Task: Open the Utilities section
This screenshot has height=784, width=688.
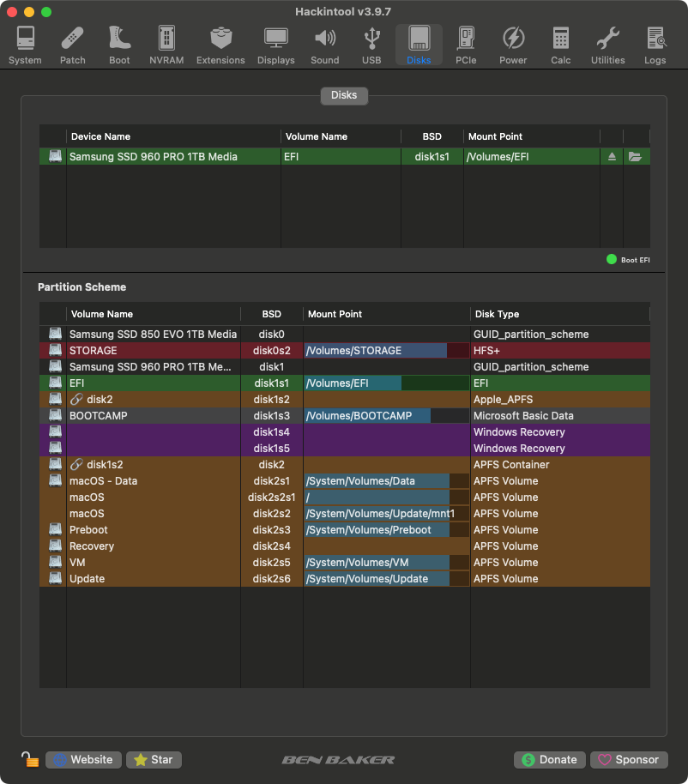Action: pos(608,45)
